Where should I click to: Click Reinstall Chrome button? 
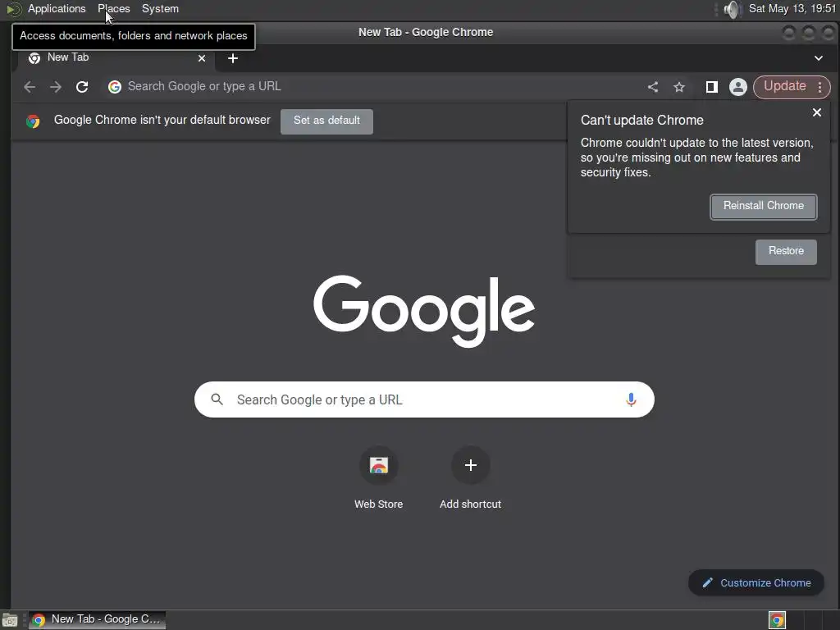tap(764, 206)
